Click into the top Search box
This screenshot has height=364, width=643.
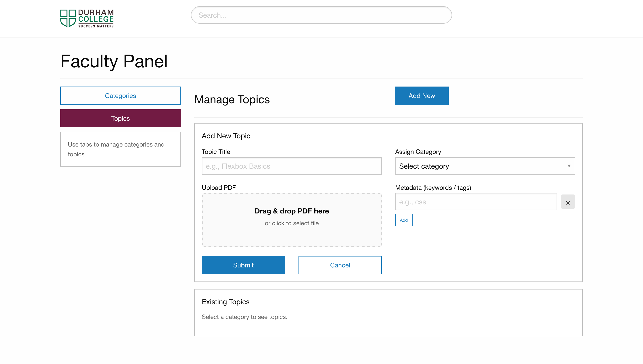coord(321,15)
